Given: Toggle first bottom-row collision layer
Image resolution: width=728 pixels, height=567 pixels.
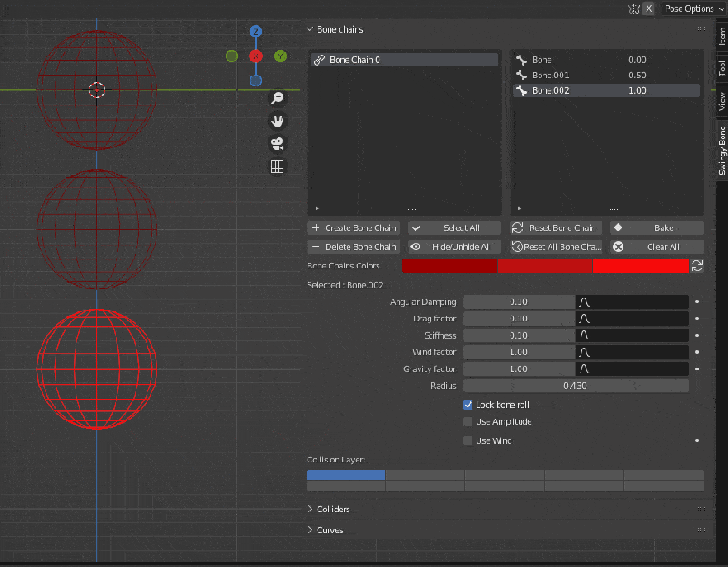Looking at the screenshot, I should point(346,486).
